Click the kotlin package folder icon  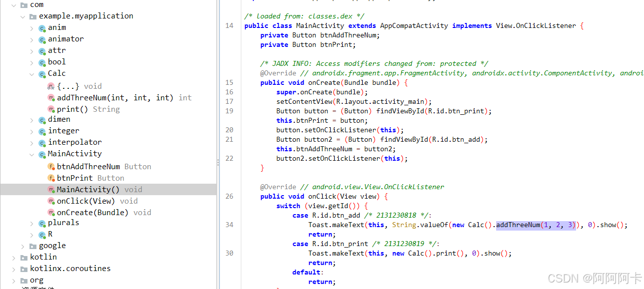point(24,258)
